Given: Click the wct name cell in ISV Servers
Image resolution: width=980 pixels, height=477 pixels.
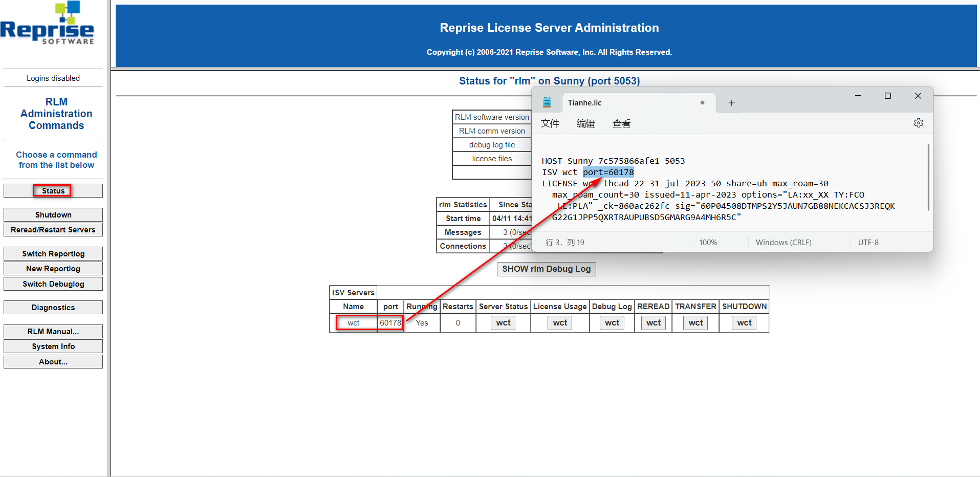Looking at the screenshot, I should (x=354, y=322).
